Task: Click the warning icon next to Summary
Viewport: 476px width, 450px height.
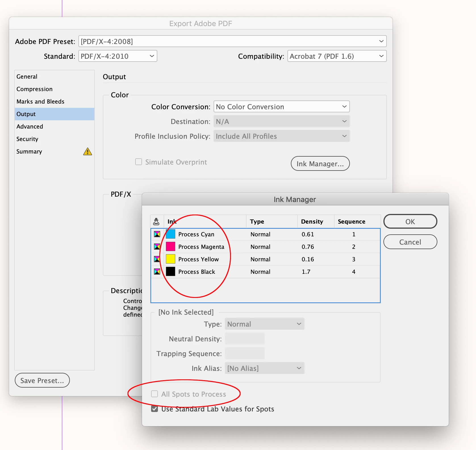Action: point(87,152)
